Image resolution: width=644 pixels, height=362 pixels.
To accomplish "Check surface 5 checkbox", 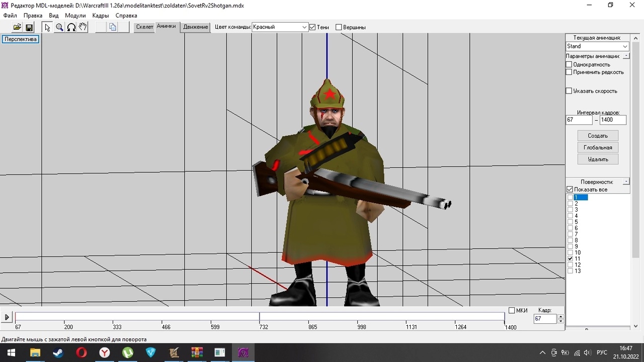I will coord(570,222).
